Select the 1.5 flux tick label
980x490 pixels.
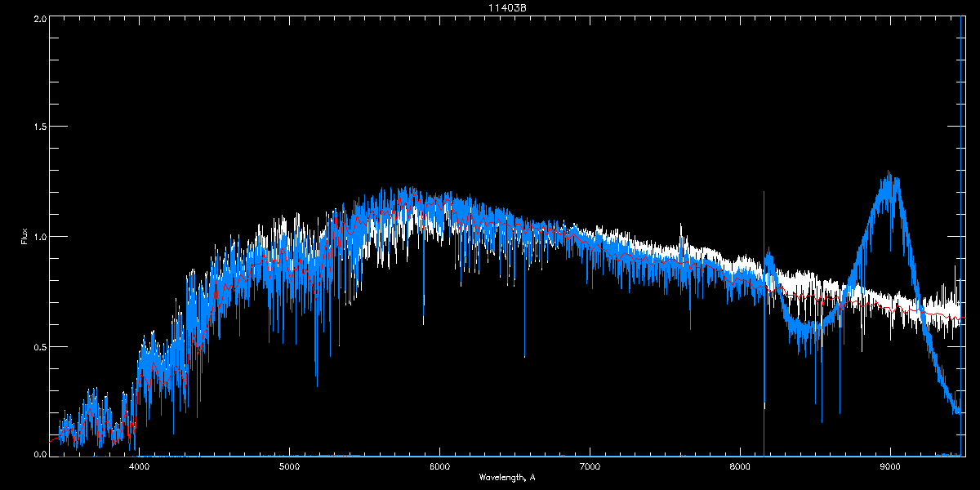(38, 127)
